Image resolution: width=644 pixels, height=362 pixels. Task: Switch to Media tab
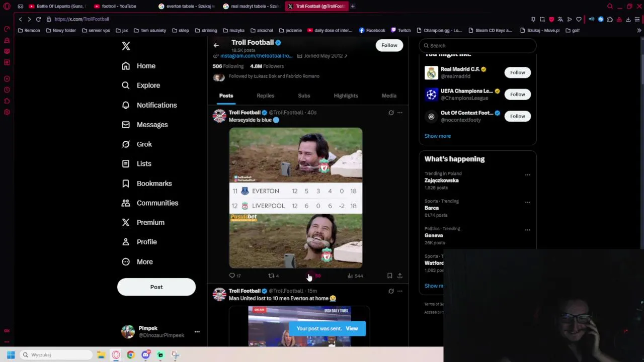coord(389,96)
